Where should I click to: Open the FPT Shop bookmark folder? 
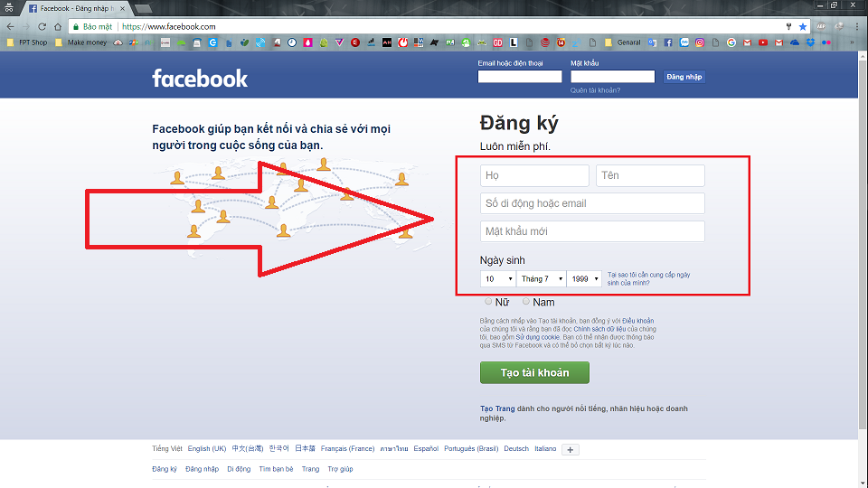tap(27, 42)
